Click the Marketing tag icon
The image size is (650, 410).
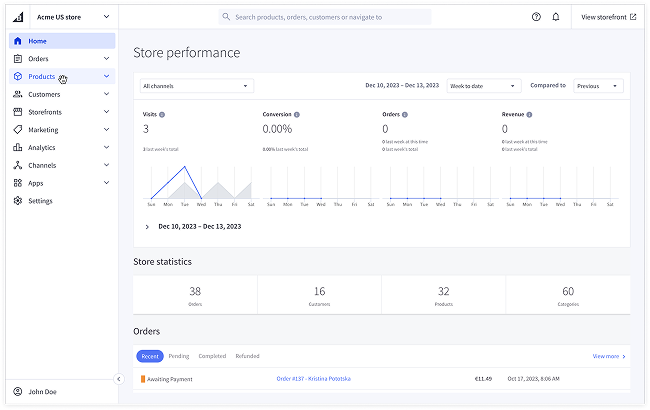(x=17, y=130)
